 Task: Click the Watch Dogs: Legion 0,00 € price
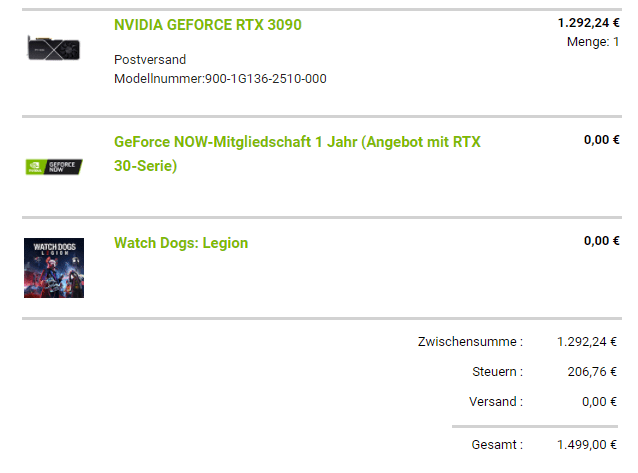point(601,241)
